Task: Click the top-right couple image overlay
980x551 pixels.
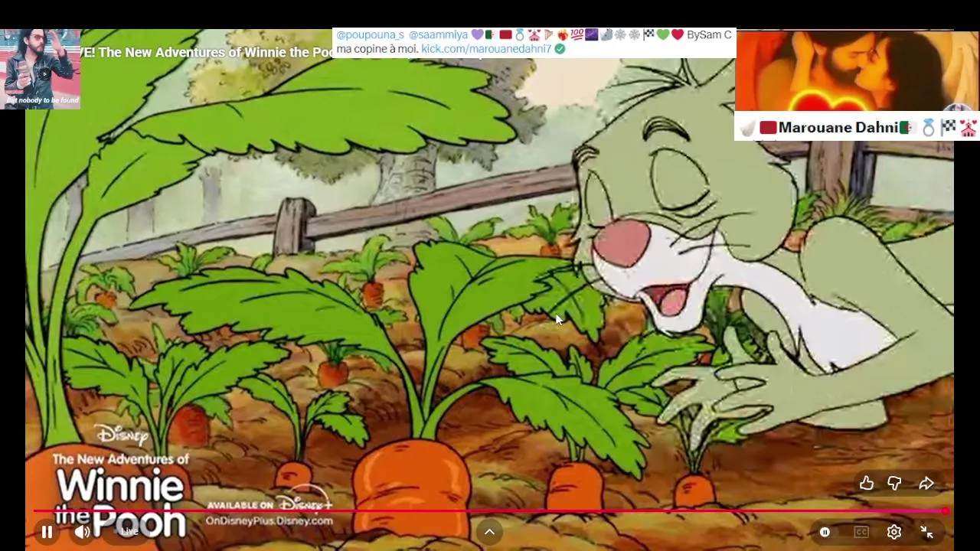Action: point(857,71)
